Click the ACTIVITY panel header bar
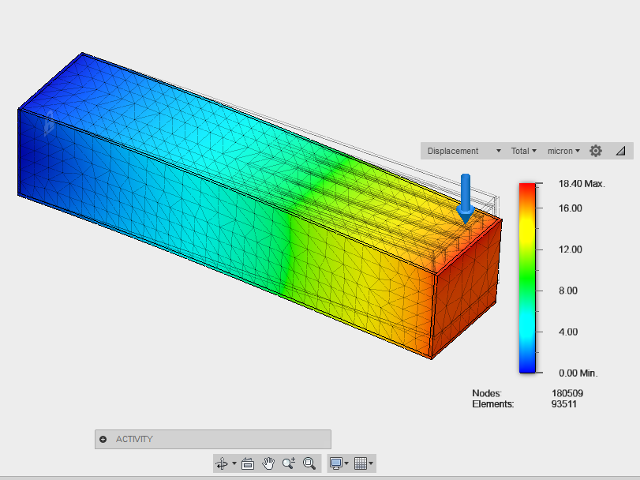Viewport: 640px width, 480px height. click(x=212, y=439)
